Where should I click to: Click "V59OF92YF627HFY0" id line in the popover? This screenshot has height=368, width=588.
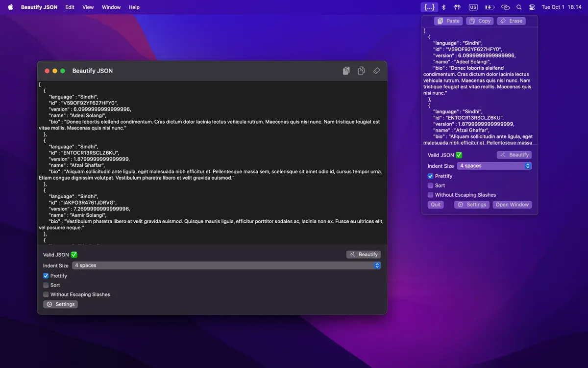point(468,50)
